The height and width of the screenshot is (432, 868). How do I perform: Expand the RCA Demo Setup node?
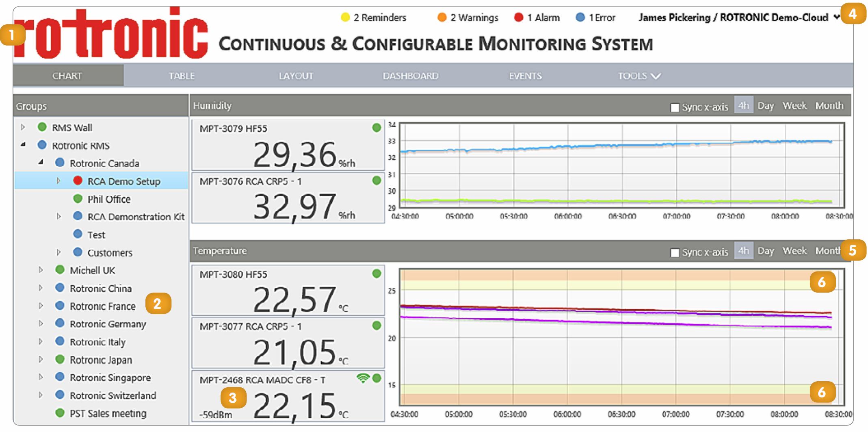click(x=58, y=180)
